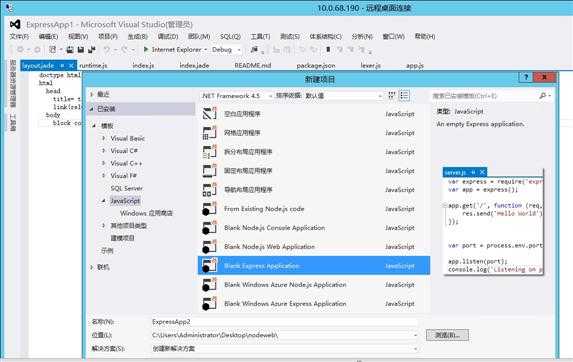This screenshot has height=362, width=573.
Task: Select Blank Node.js Web Application template
Action: [x=314, y=247]
